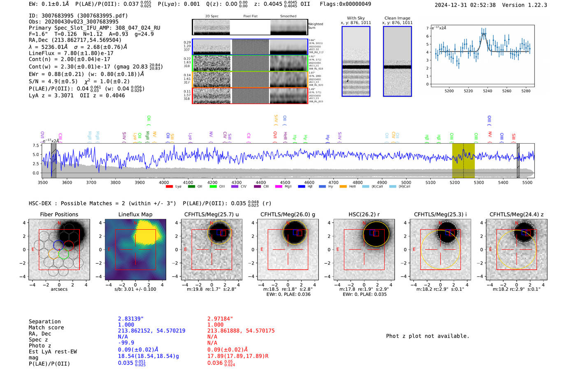Select the (H)CaII legend swatch

[393, 187]
